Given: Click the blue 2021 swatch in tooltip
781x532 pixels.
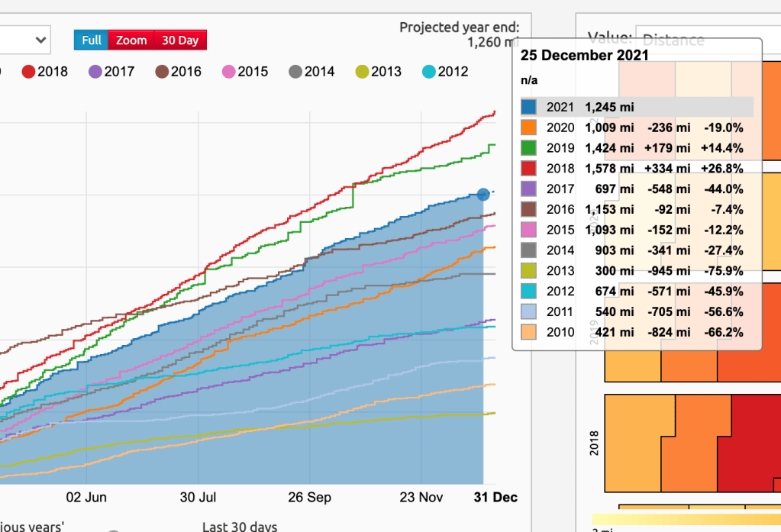Looking at the screenshot, I should click(530, 107).
